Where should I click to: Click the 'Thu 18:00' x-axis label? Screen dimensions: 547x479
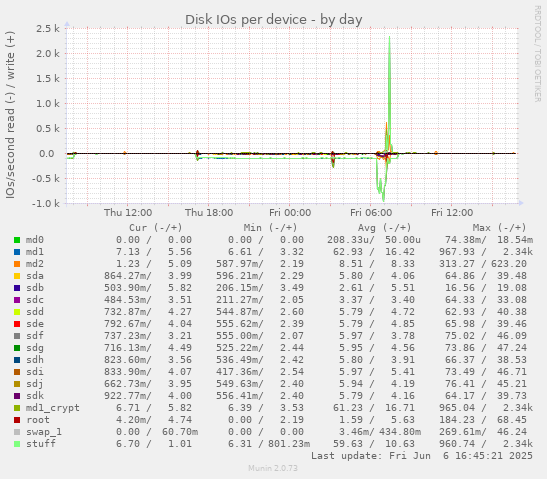[209, 212]
